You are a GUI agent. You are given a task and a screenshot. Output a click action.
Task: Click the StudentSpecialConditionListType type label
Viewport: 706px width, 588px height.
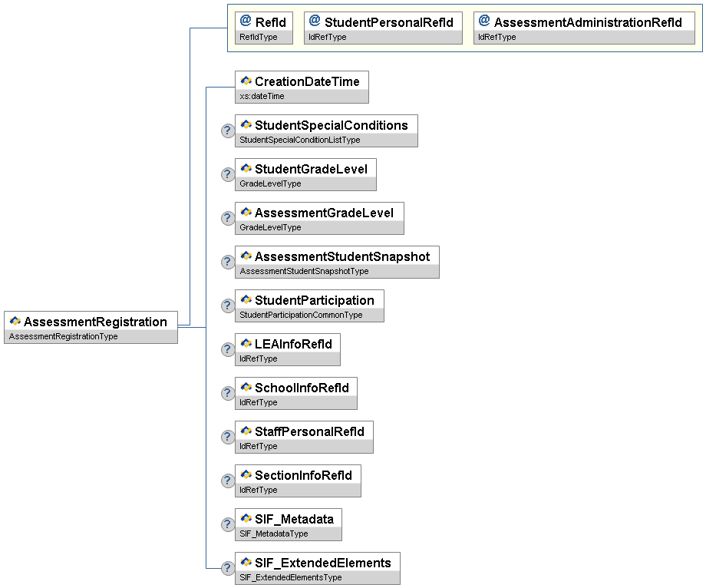pos(299,140)
